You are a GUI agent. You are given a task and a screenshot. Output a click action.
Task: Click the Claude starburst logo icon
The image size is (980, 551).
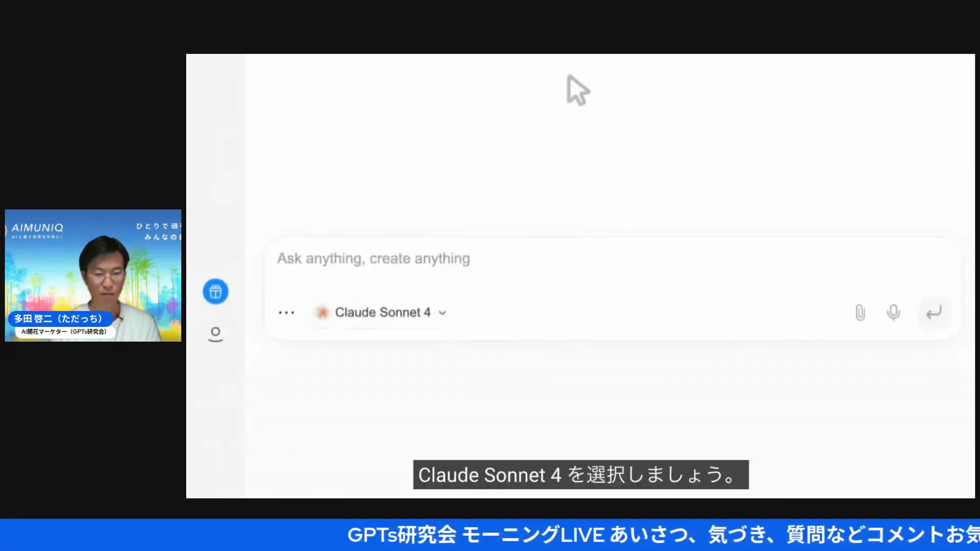(322, 312)
